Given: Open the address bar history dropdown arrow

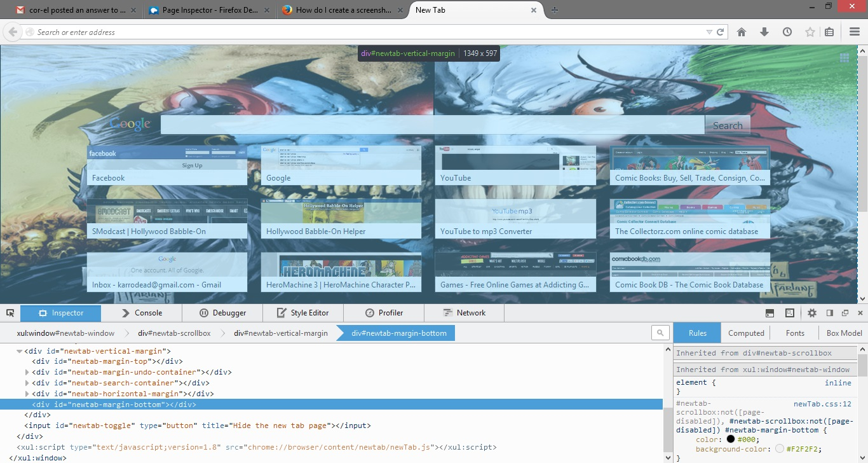Looking at the screenshot, I should point(709,32).
